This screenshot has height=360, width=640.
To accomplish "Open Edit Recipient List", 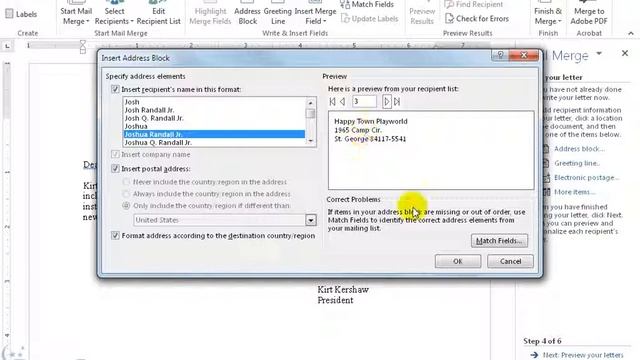I will pos(158,16).
